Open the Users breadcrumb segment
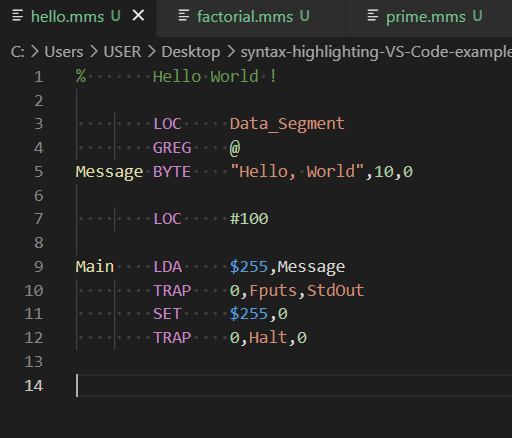Screen dimensions: 512x438 point(64,52)
